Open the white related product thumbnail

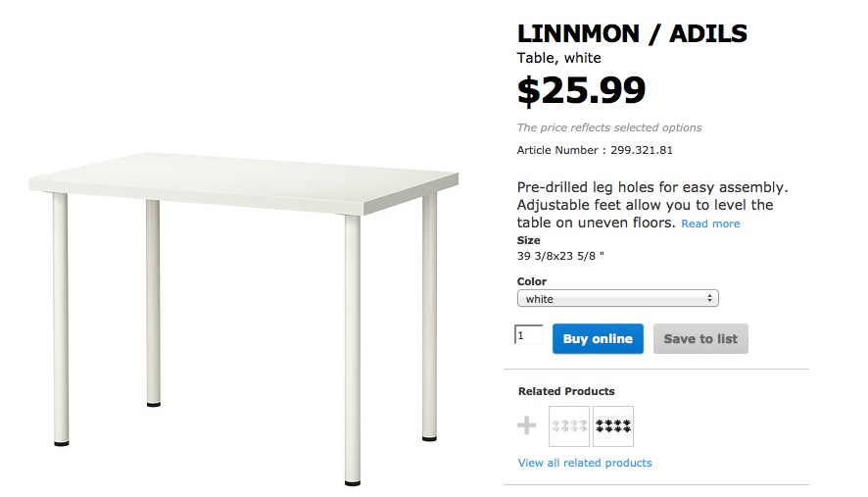coord(569,426)
